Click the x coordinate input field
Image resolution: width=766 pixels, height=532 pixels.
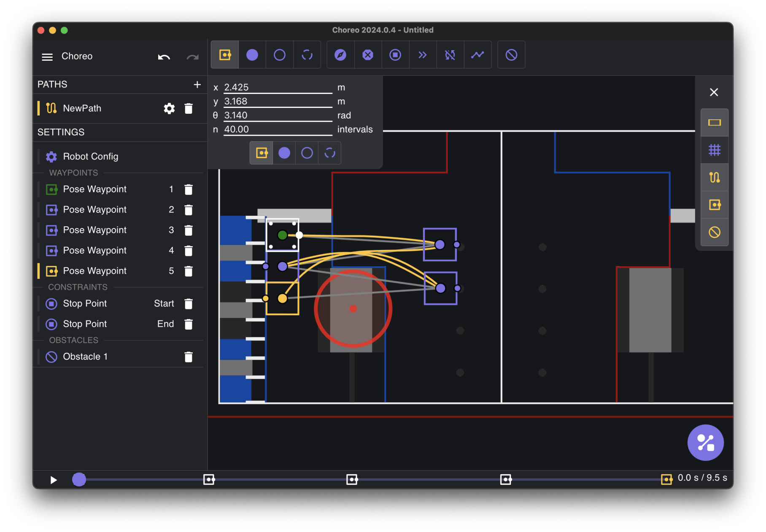point(278,87)
